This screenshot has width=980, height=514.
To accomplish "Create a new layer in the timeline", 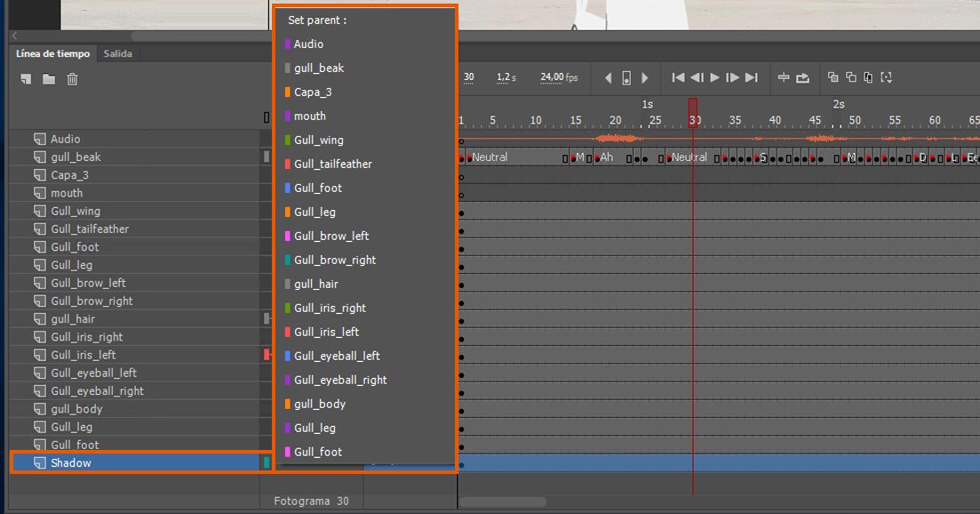I will click(x=26, y=79).
